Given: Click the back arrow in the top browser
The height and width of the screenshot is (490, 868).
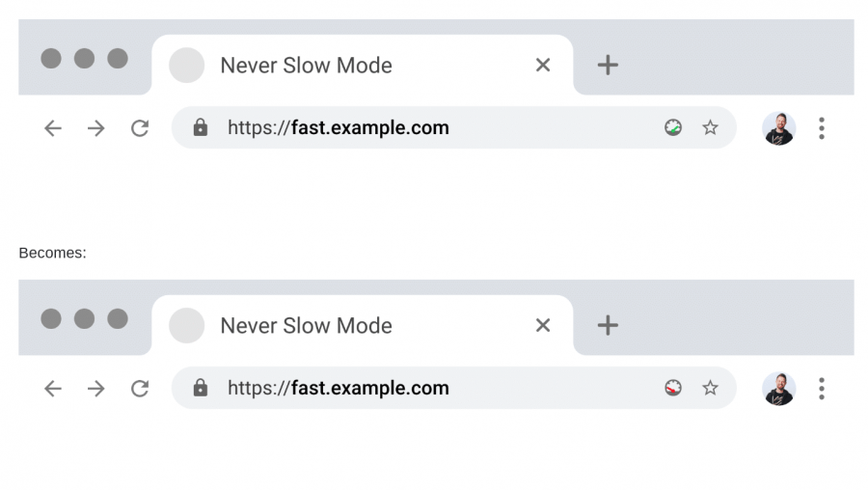Looking at the screenshot, I should (53, 128).
